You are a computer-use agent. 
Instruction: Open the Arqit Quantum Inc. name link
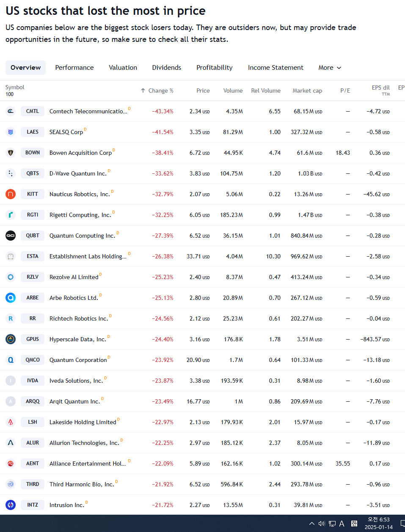pyautogui.click(x=75, y=402)
